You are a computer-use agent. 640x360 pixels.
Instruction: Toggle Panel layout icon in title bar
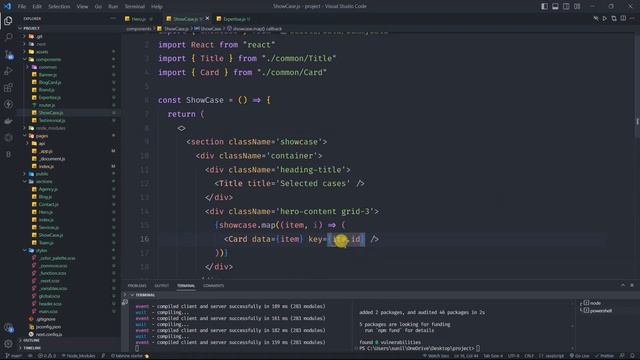[x=555, y=7]
